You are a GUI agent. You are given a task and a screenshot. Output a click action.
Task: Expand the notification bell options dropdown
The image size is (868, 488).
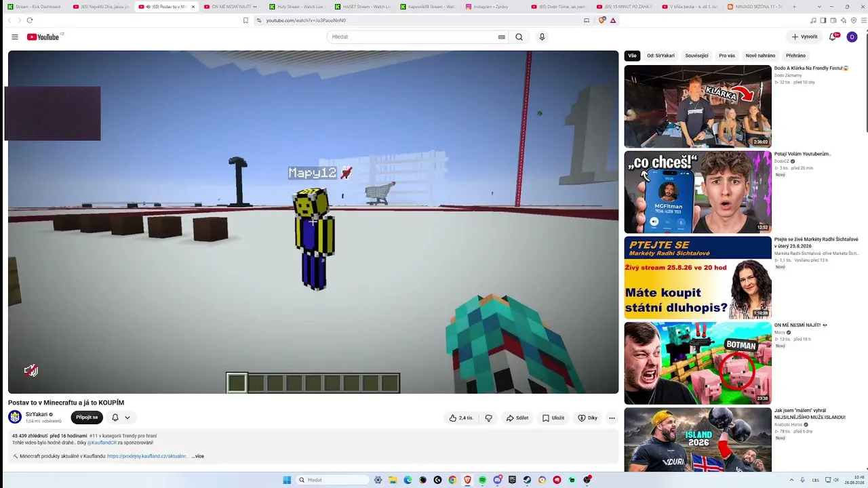point(127,418)
